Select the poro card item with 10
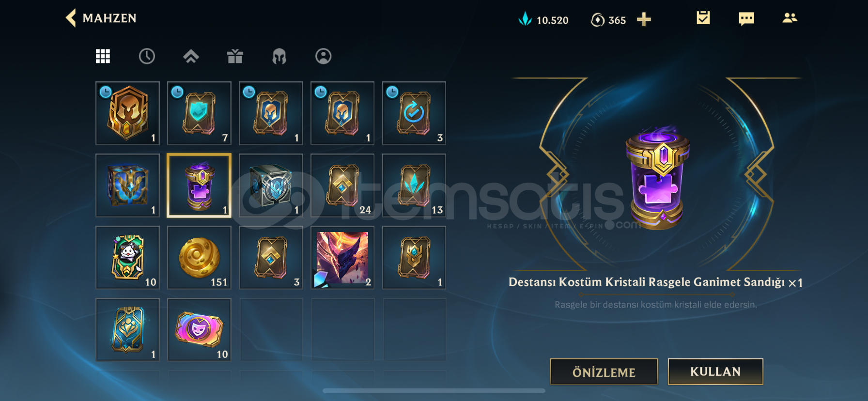The height and width of the screenshot is (401, 868). click(x=127, y=258)
